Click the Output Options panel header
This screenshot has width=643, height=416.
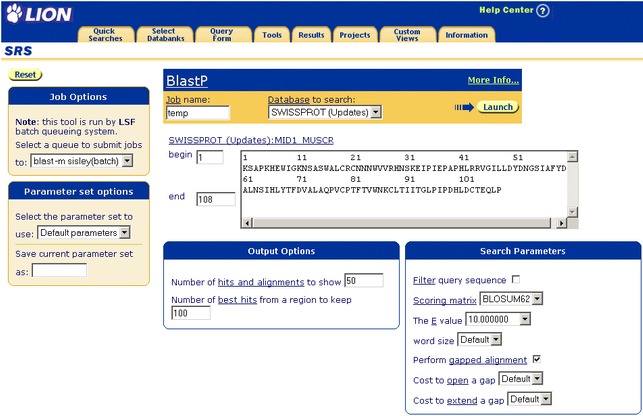point(281,251)
